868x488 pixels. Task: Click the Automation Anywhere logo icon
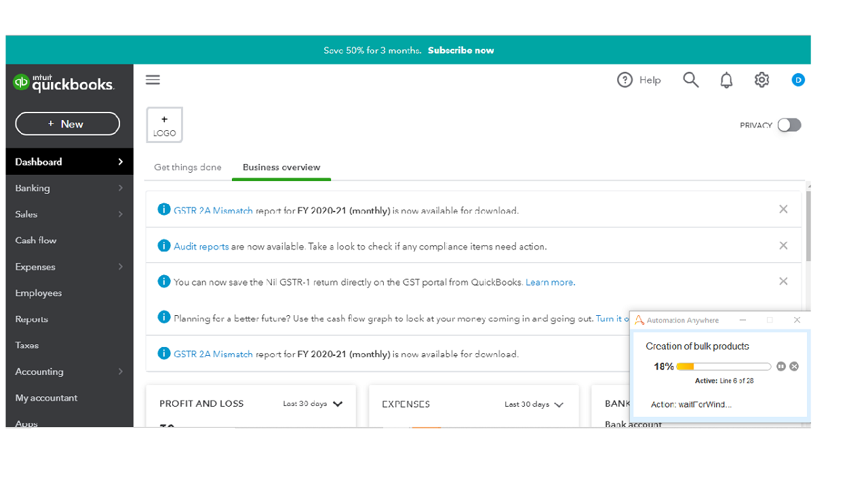(639, 320)
